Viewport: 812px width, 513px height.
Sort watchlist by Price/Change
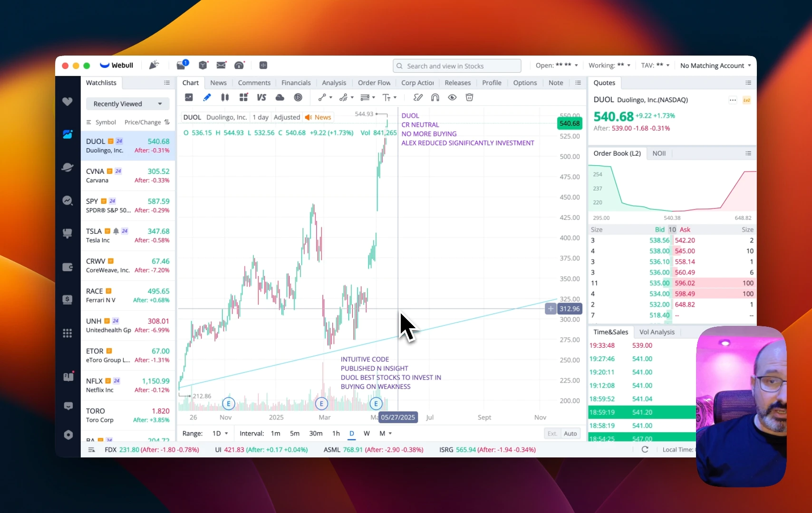point(147,122)
